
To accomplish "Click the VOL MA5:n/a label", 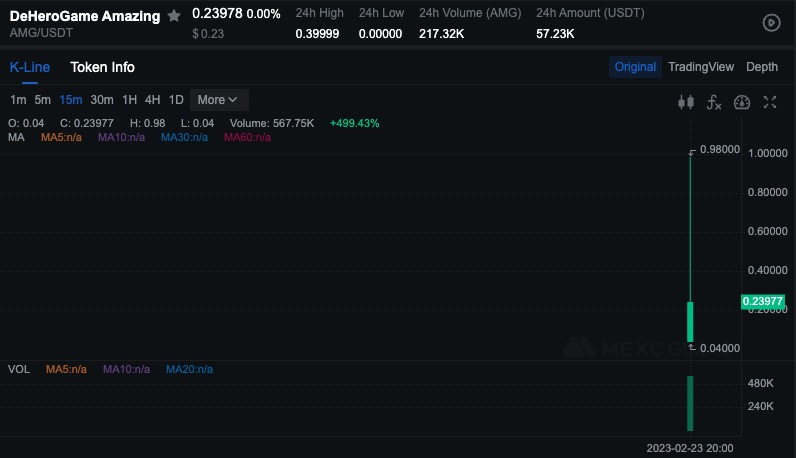I will pos(66,369).
